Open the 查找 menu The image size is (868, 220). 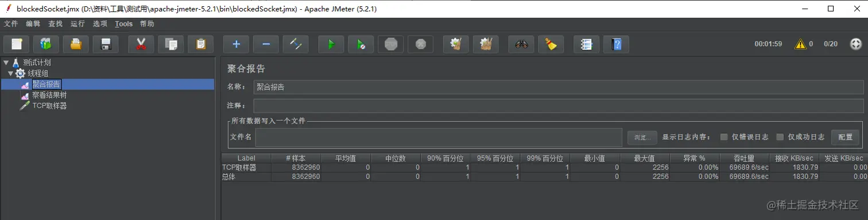click(x=56, y=24)
